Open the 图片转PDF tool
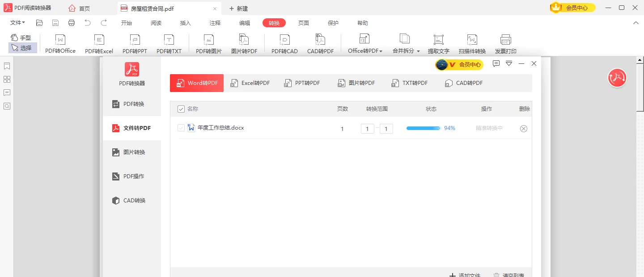This screenshot has width=644, height=277. click(244, 44)
